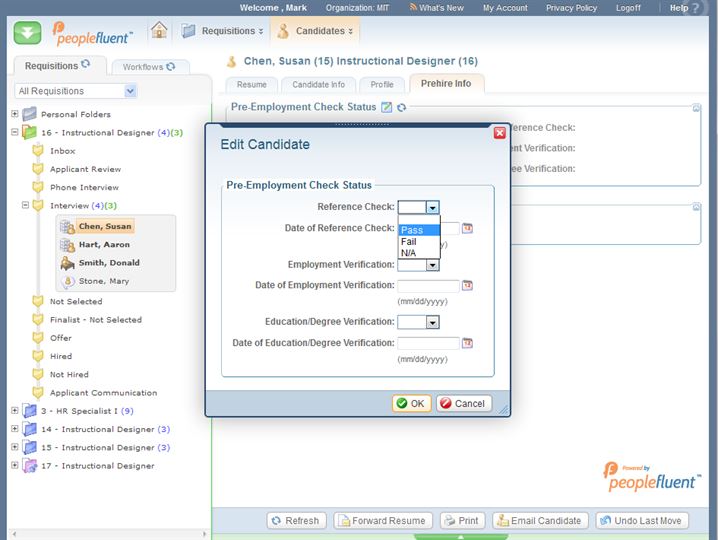Close the Edit Candidate dialog

click(499, 132)
